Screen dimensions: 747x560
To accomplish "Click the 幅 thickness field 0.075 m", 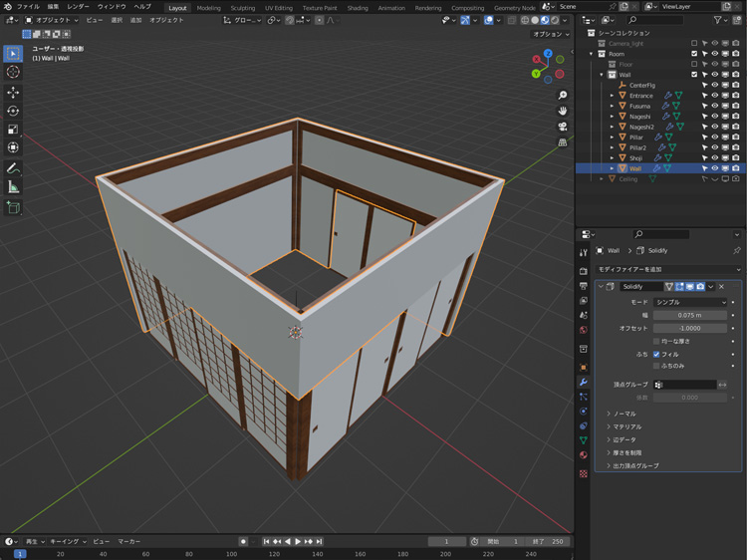I will (x=689, y=315).
